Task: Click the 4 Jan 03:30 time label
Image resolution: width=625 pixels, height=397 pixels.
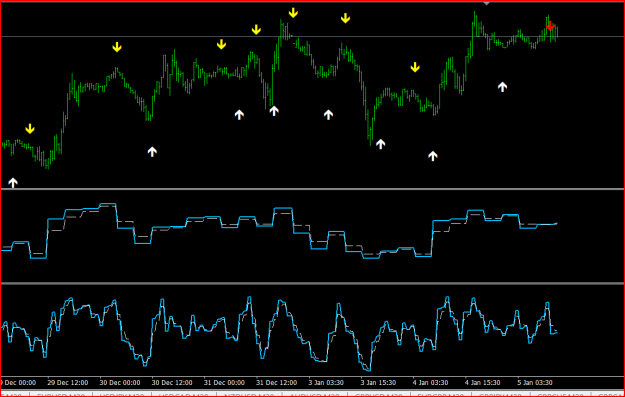Action: (430, 383)
